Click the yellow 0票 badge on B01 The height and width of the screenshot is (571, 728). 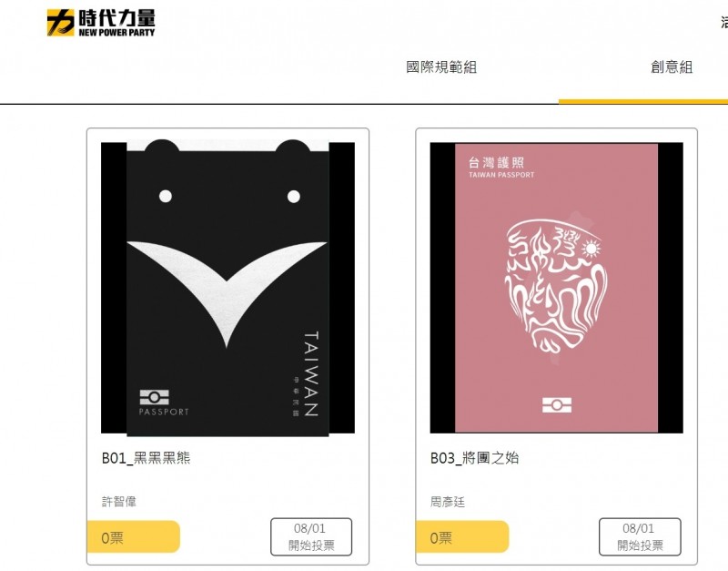[133, 536]
